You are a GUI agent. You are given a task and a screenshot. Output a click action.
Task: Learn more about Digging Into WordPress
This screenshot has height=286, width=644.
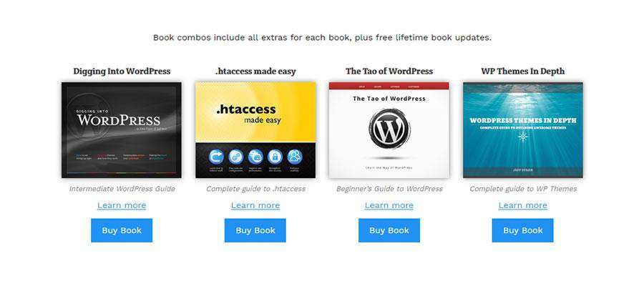point(122,205)
